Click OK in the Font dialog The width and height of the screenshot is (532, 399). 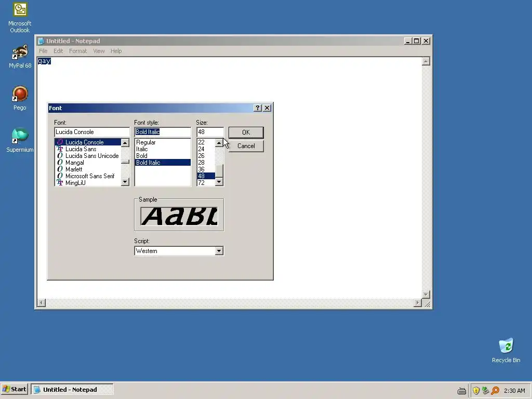[x=246, y=132]
